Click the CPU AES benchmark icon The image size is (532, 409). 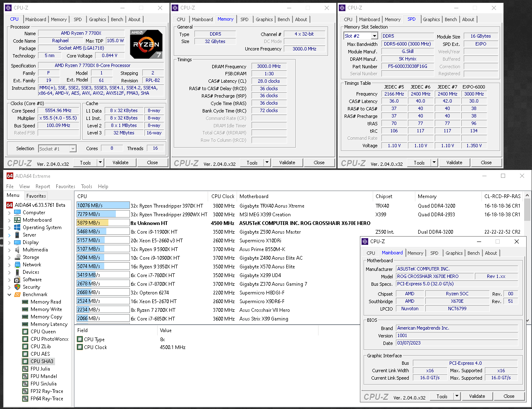point(25,354)
